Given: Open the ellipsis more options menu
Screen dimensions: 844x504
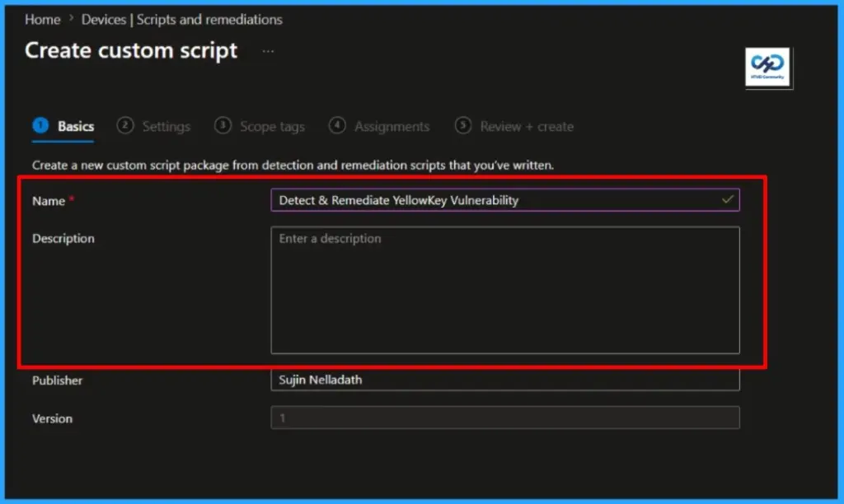Looking at the screenshot, I should (268, 51).
